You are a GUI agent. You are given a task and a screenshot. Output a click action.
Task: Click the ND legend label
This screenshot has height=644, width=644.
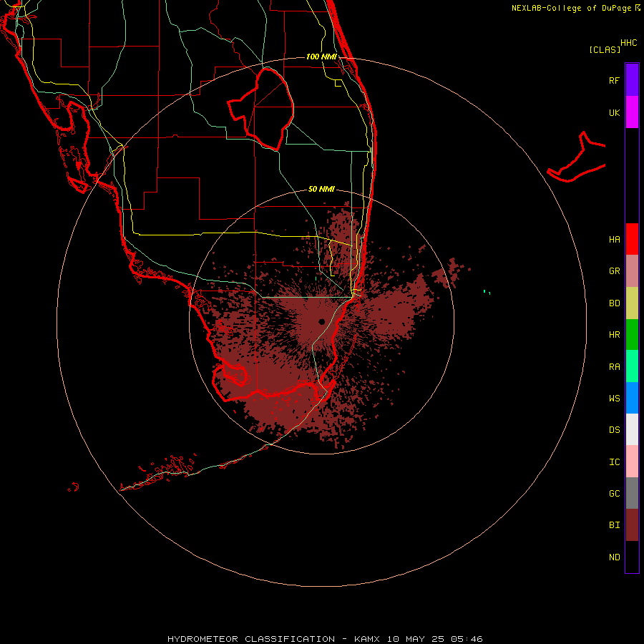[614, 557]
